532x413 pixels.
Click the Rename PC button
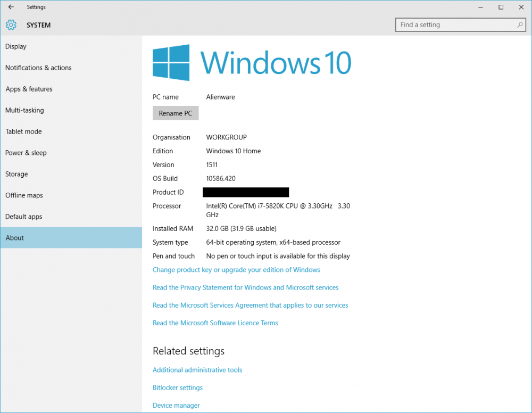coord(176,113)
